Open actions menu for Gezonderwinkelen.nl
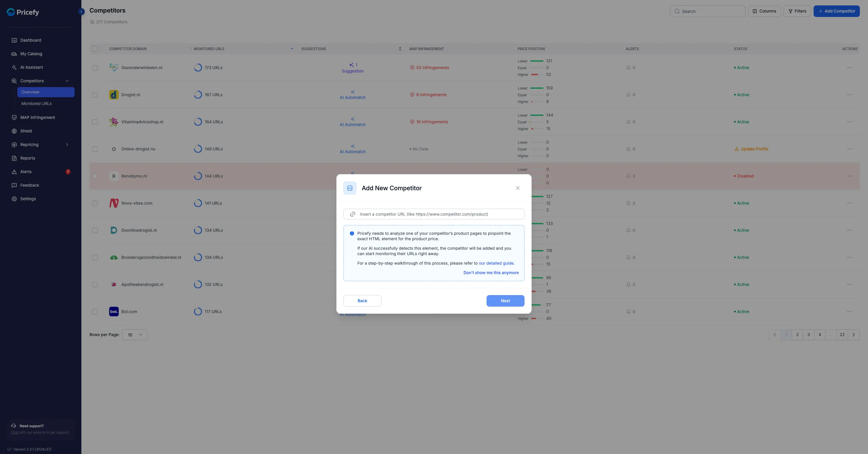The image size is (868, 454). click(849, 68)
